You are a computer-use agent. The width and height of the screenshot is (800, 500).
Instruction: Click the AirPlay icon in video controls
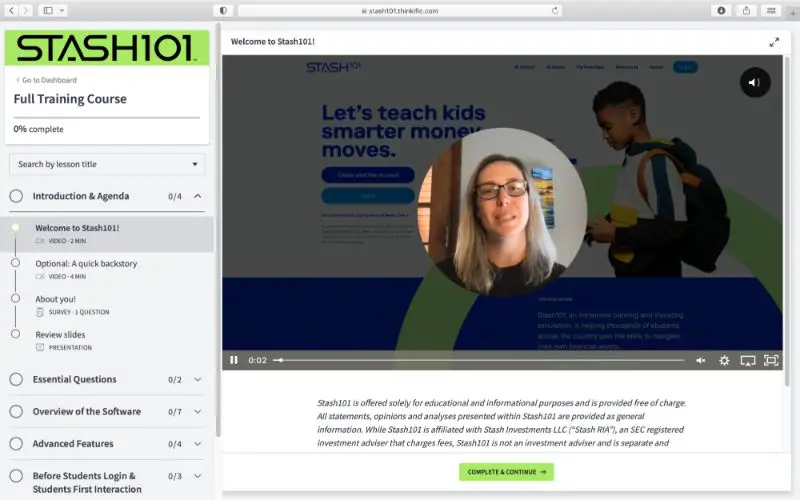click(x=747, y=361)
